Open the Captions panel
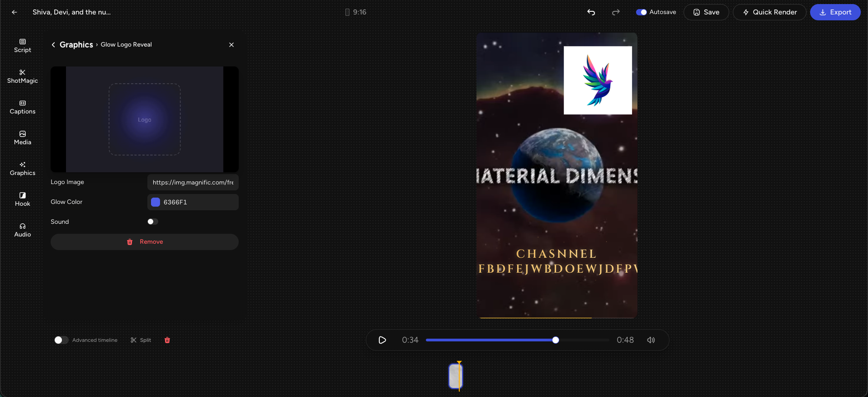This screenshot has width=868, height=397. pos(23,107)
